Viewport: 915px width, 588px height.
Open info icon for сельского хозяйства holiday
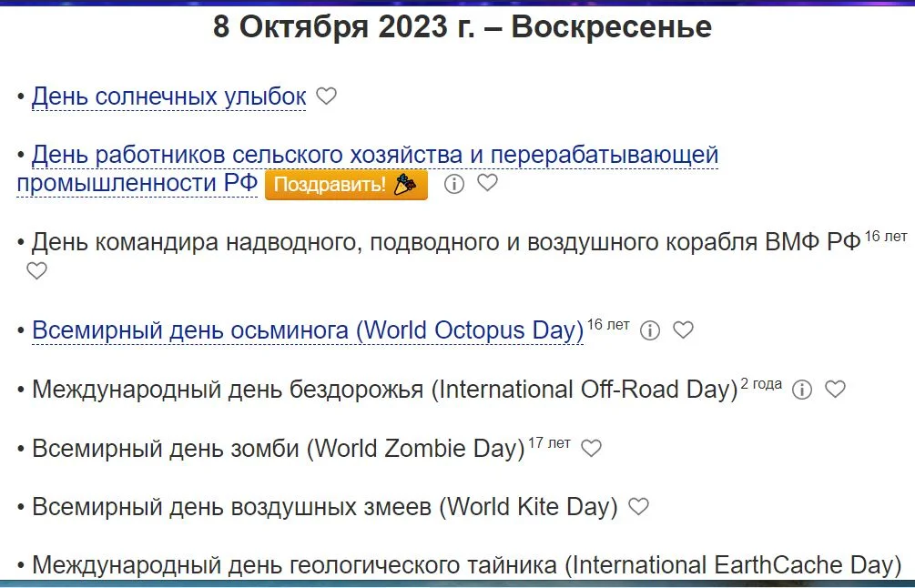pyautogui.click(x=455, y=183)
